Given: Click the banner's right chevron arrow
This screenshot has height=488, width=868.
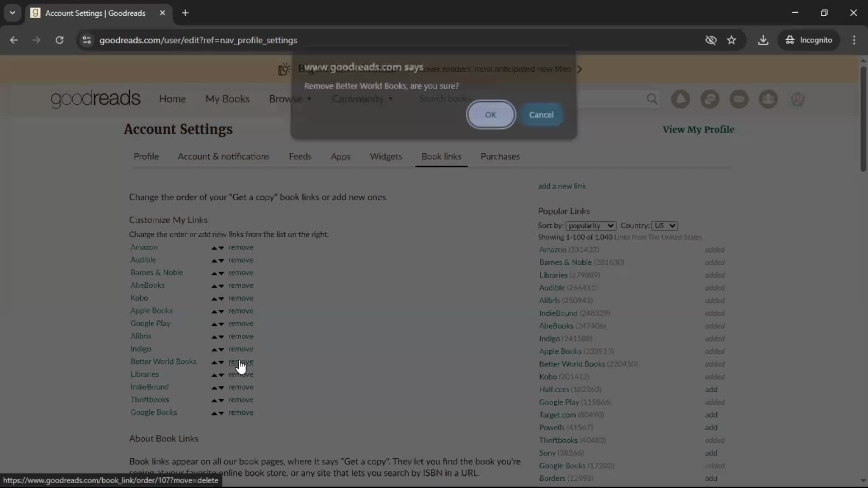Looking at the screenshot, I should coord(580,69).
